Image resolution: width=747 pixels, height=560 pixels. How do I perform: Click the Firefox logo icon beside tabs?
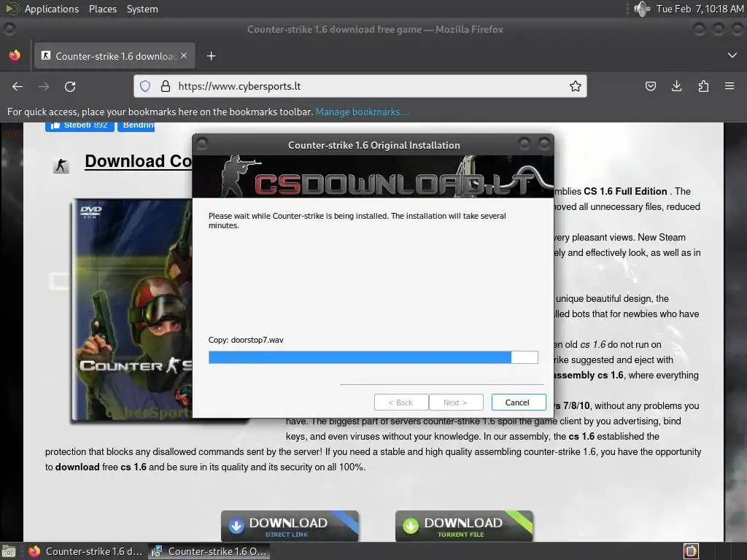tap(15, 55)
